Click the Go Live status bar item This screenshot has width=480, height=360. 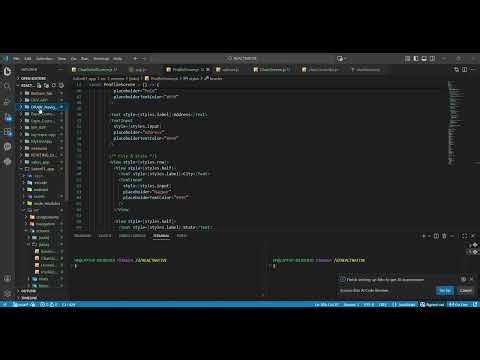pyautogui.click(x=459, y=304)
